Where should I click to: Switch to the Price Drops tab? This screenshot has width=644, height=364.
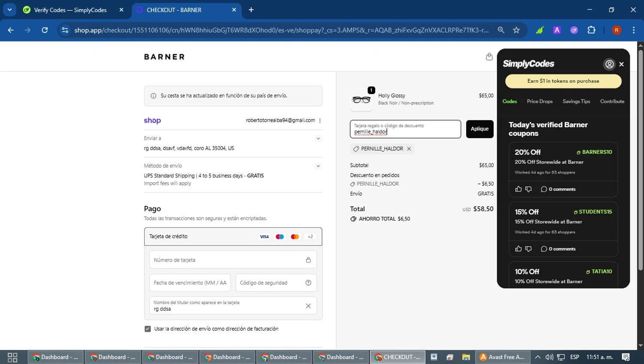pos(540,101)
